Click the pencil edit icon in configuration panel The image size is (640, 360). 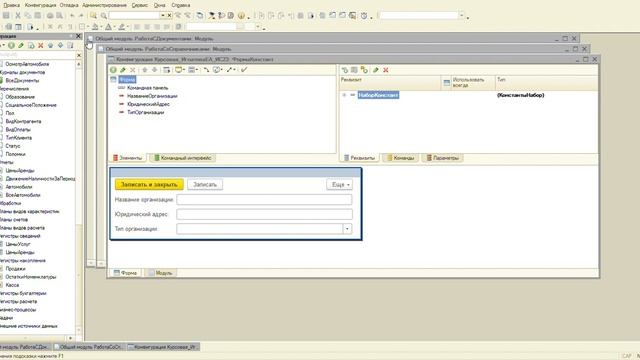point(21,45)
